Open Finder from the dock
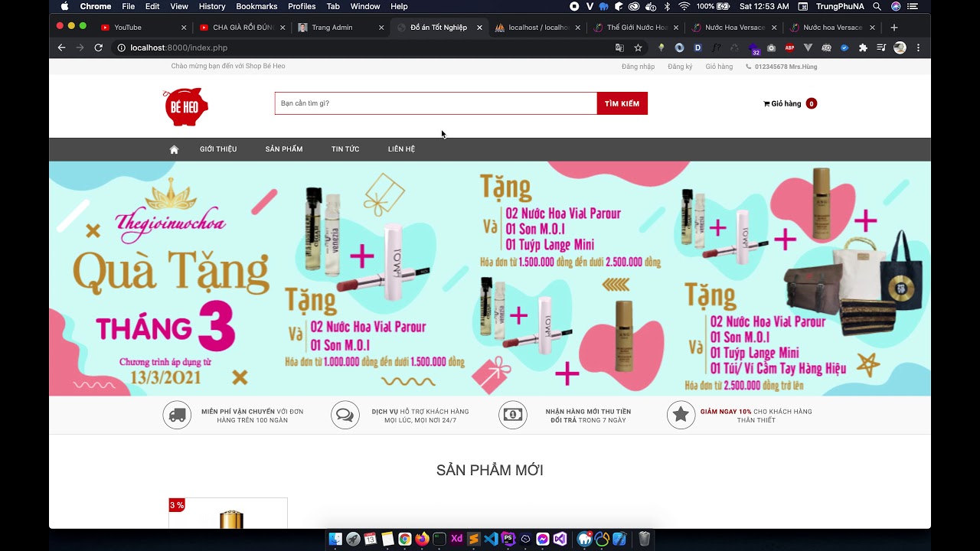980x551 pixels. pos(335,539)
